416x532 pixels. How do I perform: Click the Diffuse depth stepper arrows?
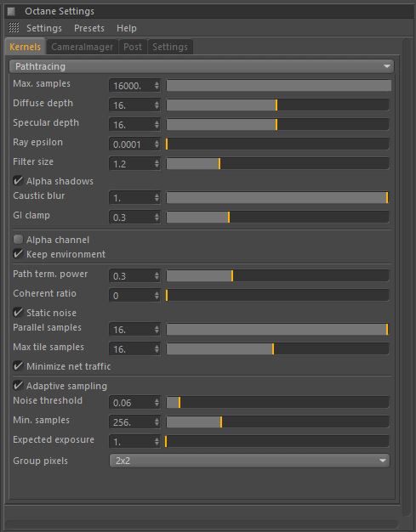[x=157, y=105]
